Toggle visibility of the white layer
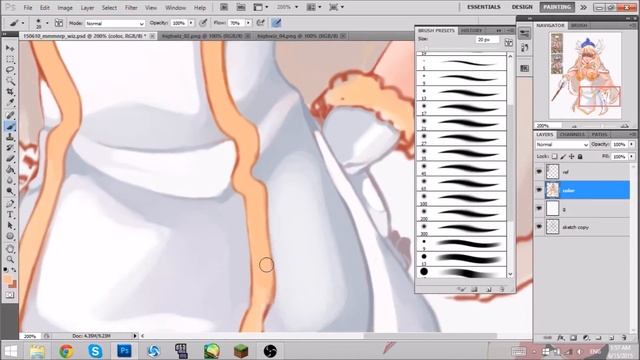The height and width of the screenshot is (360, 640). (x=539, y=209)
